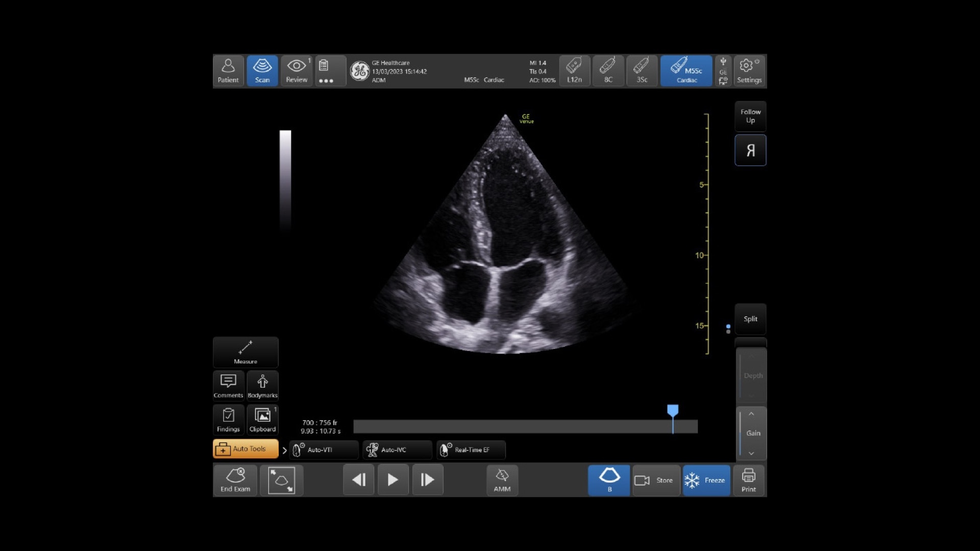Enable Split screen view
Screen dimensions: 980x551
coord(750,319)
